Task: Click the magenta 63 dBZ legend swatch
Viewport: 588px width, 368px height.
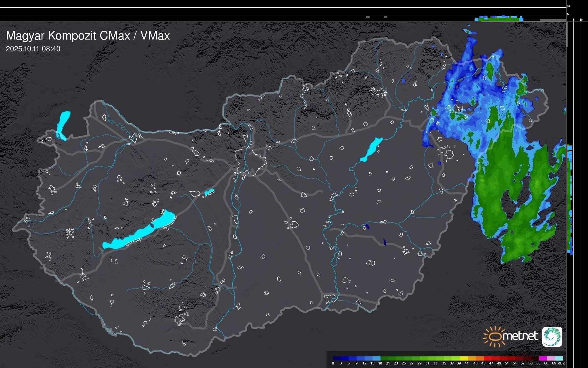Action: (x=543, y=358)
